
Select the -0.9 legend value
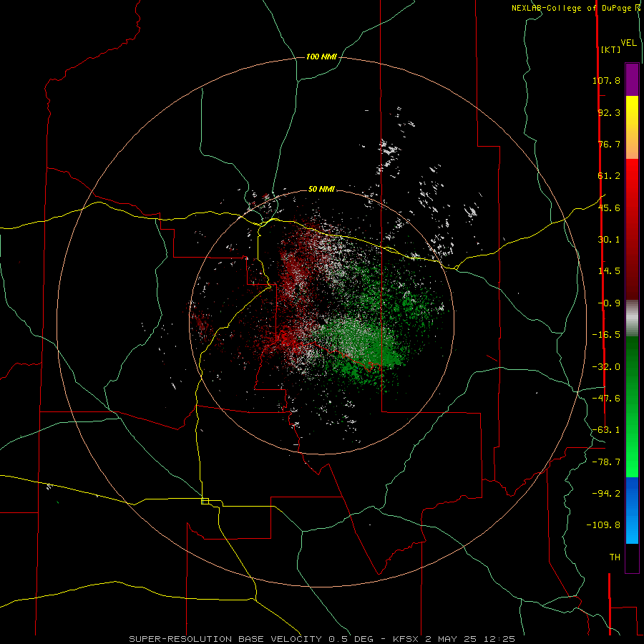click(609, 303)
